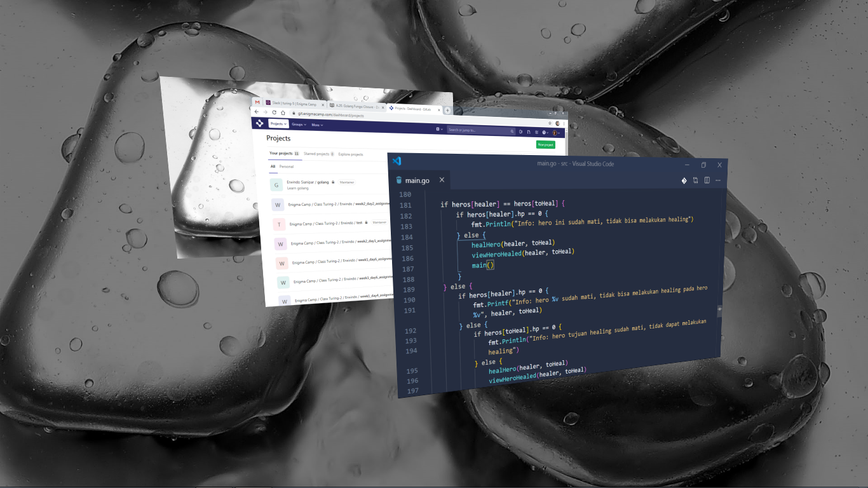This screenshot has width=868, height=488.
Task: Select the Your projects tab
Action: 284,153
